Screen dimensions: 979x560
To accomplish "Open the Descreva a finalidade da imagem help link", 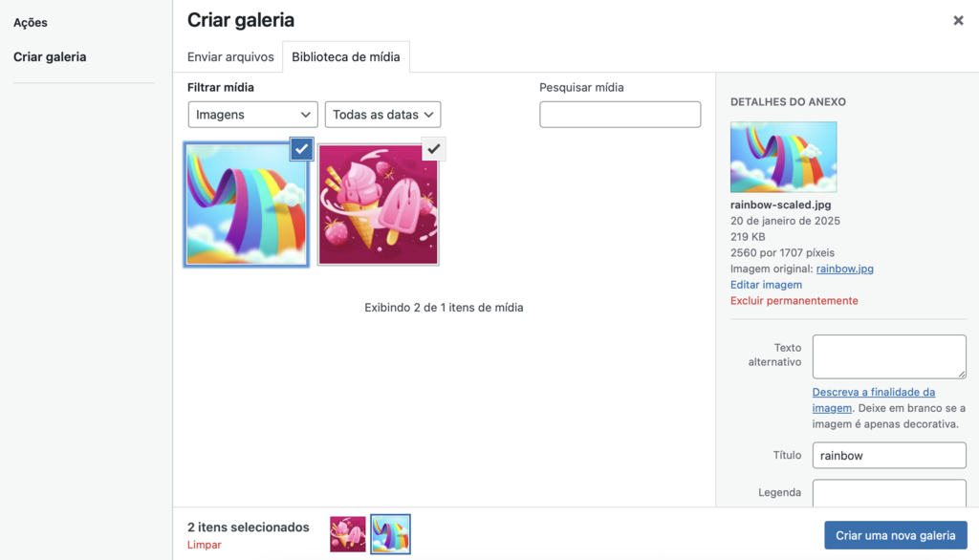I will 873,392.
